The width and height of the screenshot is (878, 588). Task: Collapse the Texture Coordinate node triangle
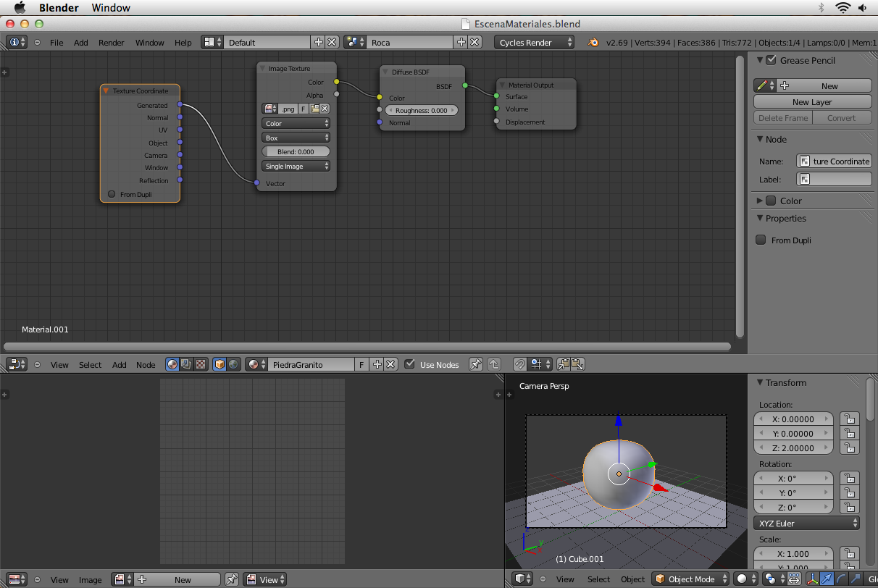click(106, 91)
